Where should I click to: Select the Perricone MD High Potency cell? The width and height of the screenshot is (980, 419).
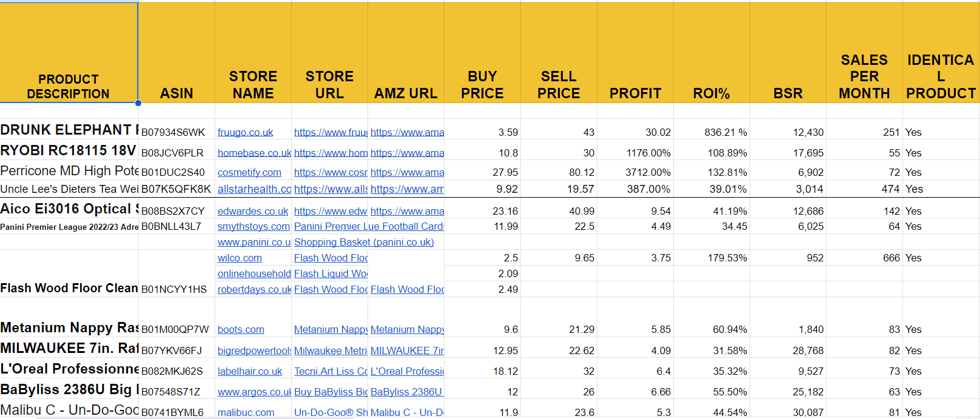69,171
